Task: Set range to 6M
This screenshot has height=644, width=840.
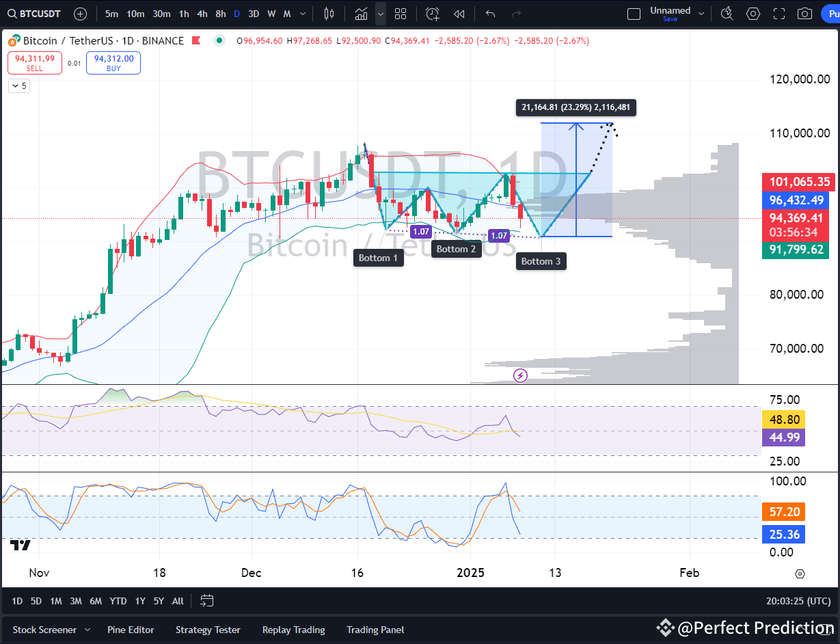Action: point(96,601)
